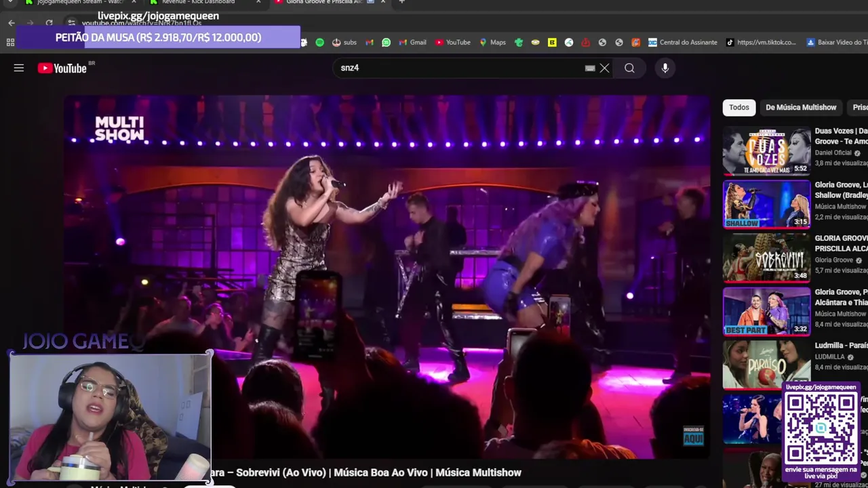The height and width of the screenshot is (488, 868).
Task: Open the YouTube bookmark
Action: point(452,42)
